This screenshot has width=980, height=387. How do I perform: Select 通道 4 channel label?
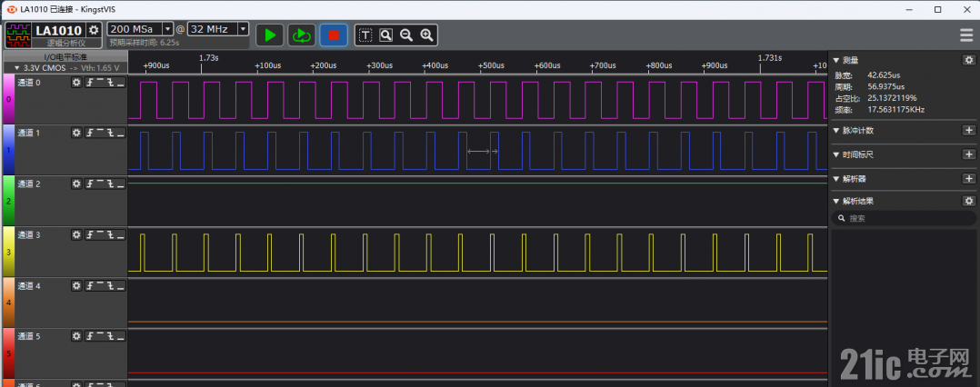pos(29,285)
